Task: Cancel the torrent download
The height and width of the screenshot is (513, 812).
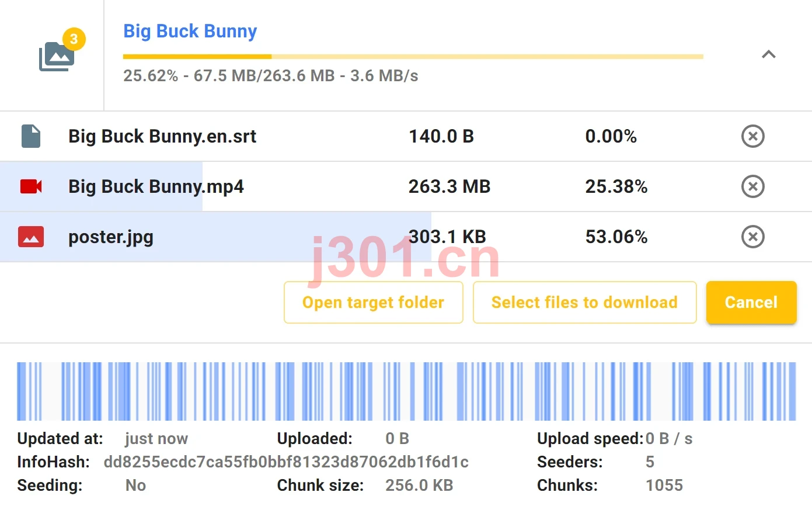Action: (751, 302)
